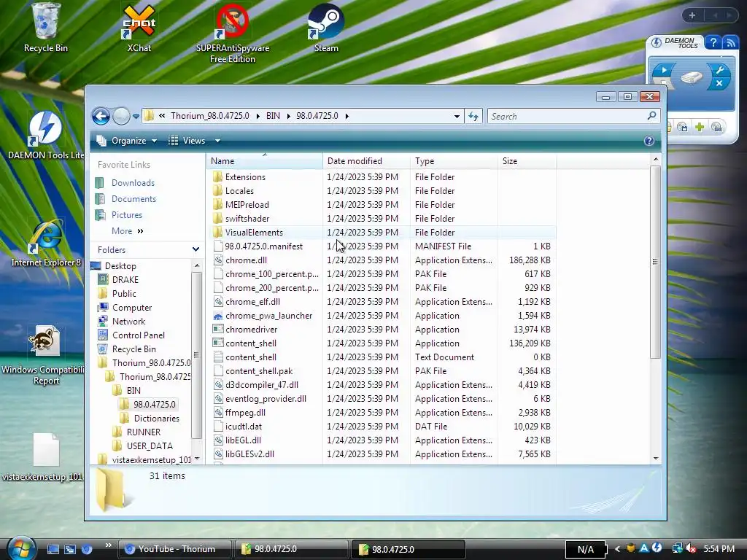Show hidden tray icons arrow
The height and width of the screenshot is (560, 747).
617,549
